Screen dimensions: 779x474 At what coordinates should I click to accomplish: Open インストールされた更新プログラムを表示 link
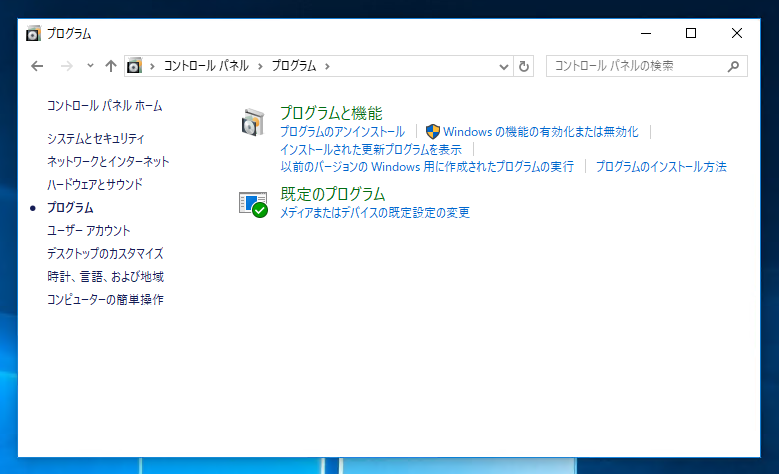coord(371,149)
